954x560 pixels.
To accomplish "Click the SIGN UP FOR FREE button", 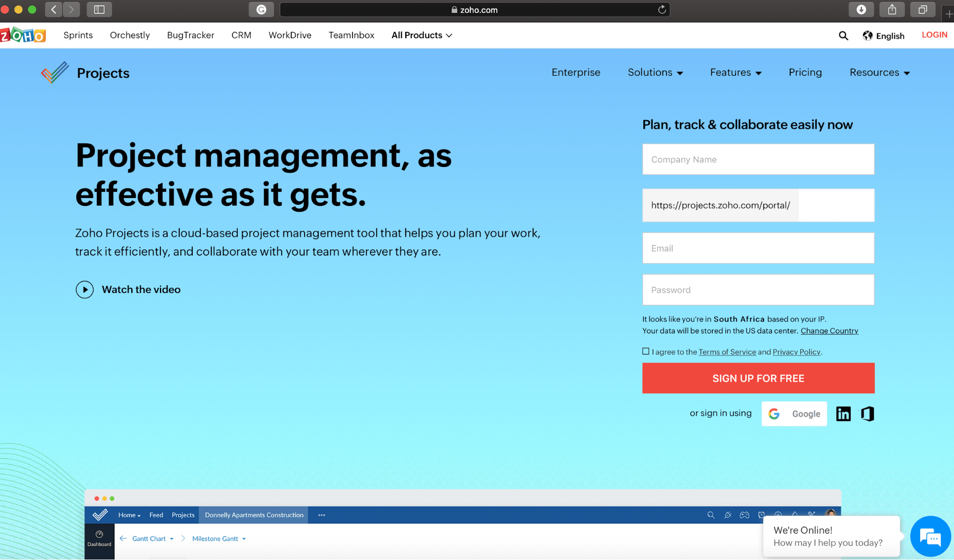I will click(758, 378).
